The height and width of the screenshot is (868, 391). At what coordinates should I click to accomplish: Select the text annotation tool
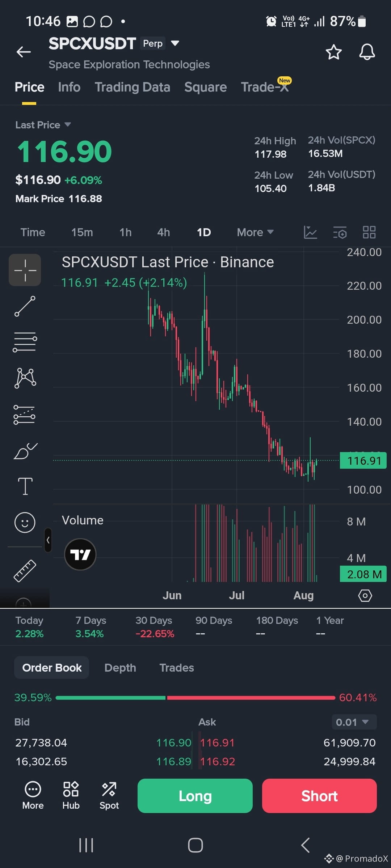[x=25, y=486]
